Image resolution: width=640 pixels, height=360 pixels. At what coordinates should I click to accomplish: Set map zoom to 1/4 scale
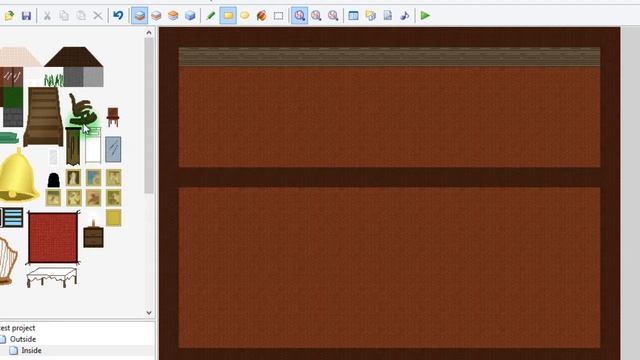(333, 16)
